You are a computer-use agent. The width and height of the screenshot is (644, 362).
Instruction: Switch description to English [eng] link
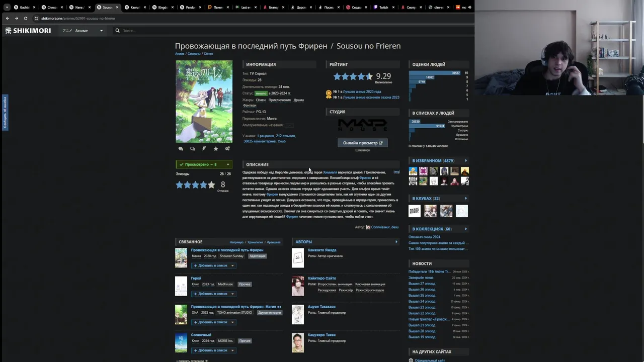pos(396,172)
